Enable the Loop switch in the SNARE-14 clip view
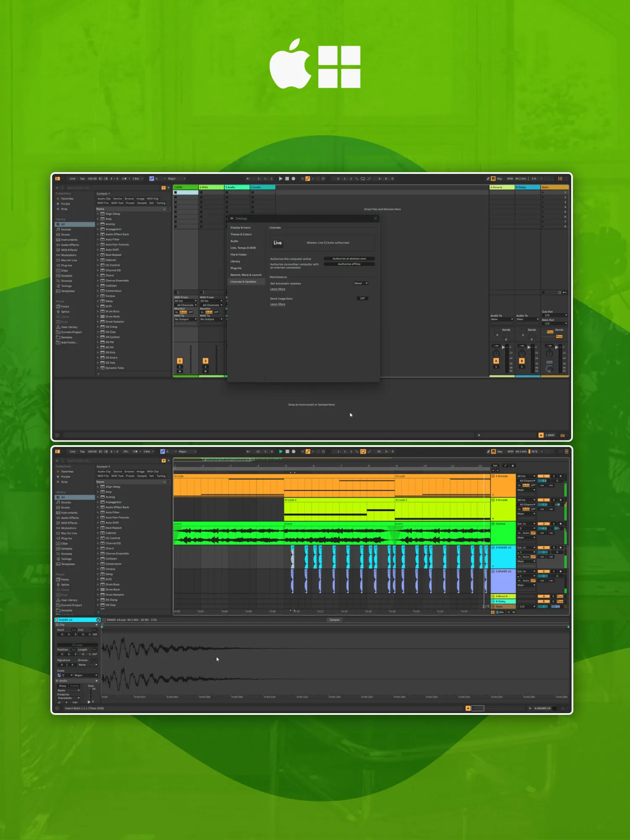The width and height of the screenshot is (630, 840). 77,645
